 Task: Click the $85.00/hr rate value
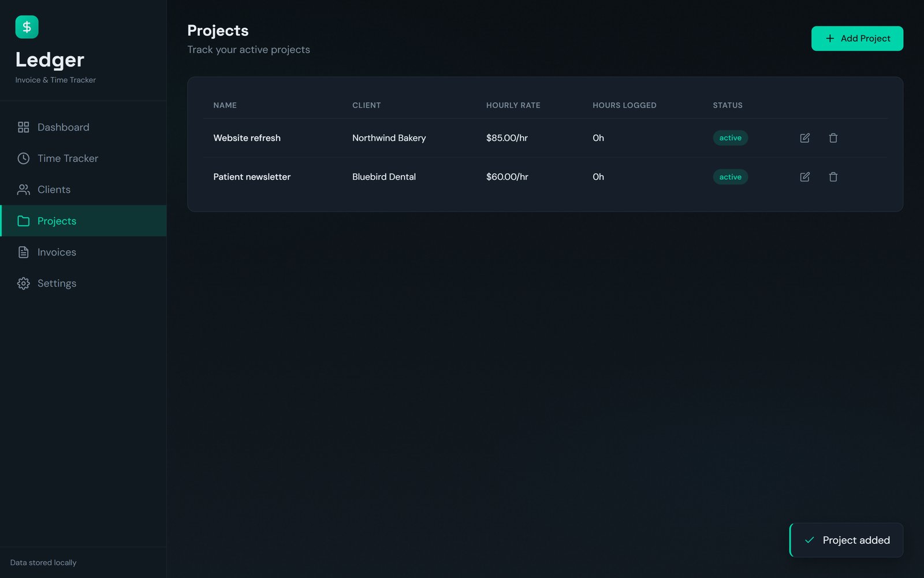click(x=506, y=138)
